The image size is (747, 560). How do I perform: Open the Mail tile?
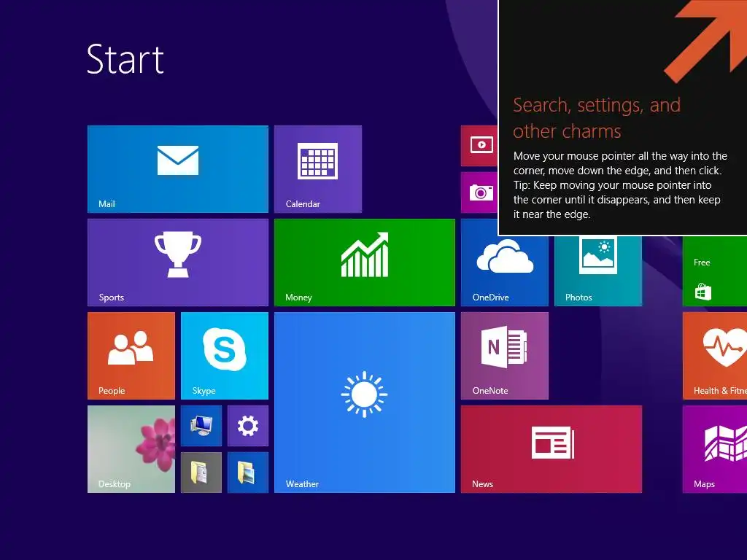[178, 169]
